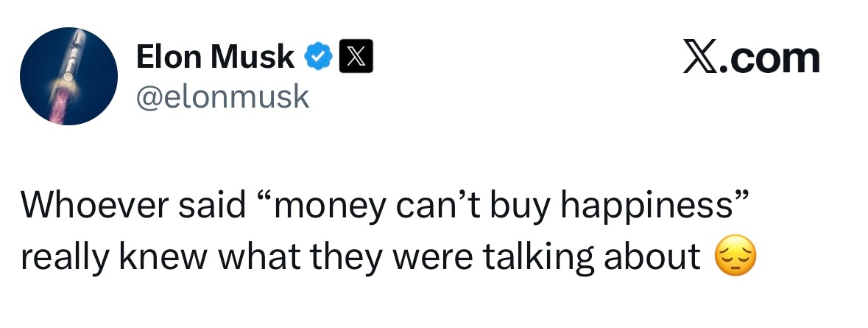Image resolution: width=868 pixels, height=328 pixels.
Task: Open the Elon Musk display name
Action: [214, 57]
